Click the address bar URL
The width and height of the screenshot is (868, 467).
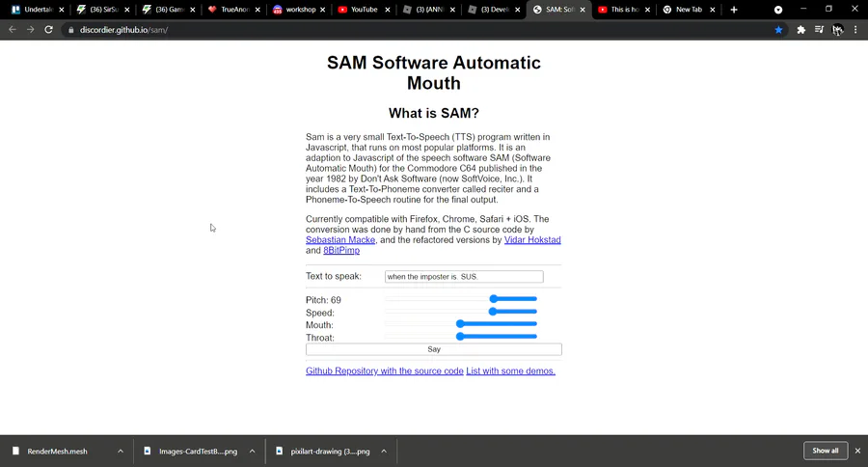tap(123, 30)
